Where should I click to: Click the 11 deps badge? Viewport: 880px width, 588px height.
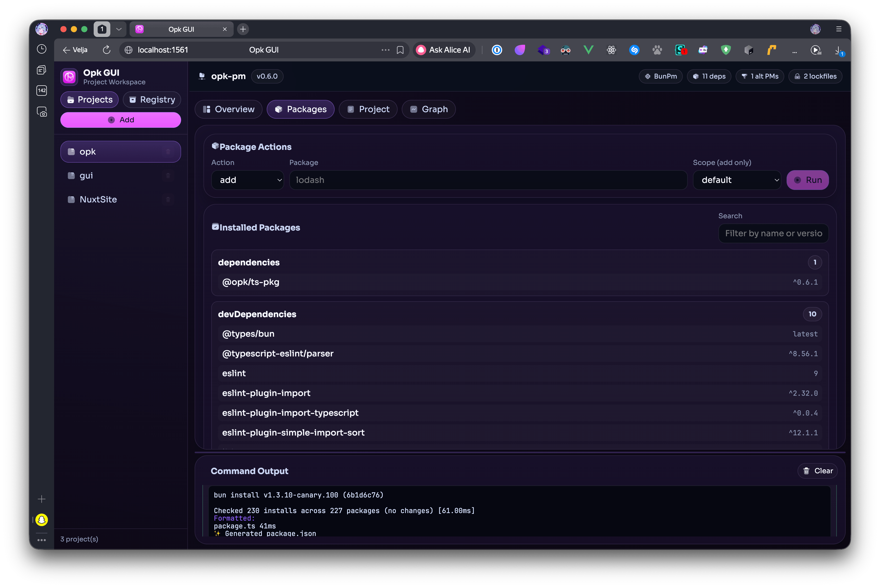[709, 76]
